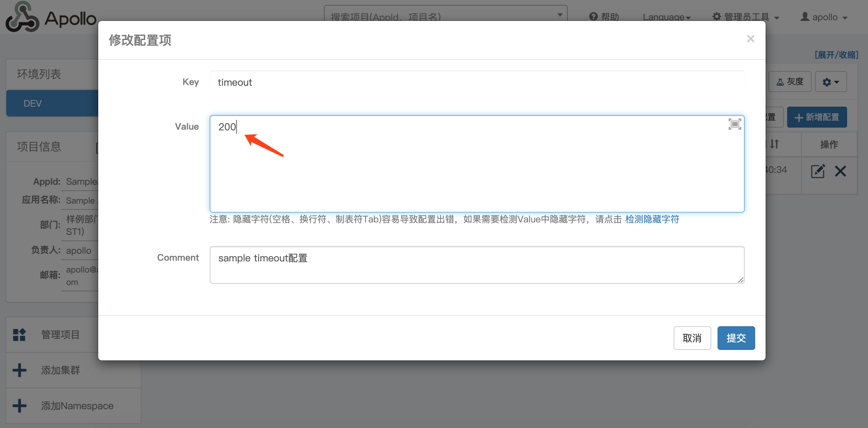
Task: Click the edit config item pencil icon
Action: 817,171
